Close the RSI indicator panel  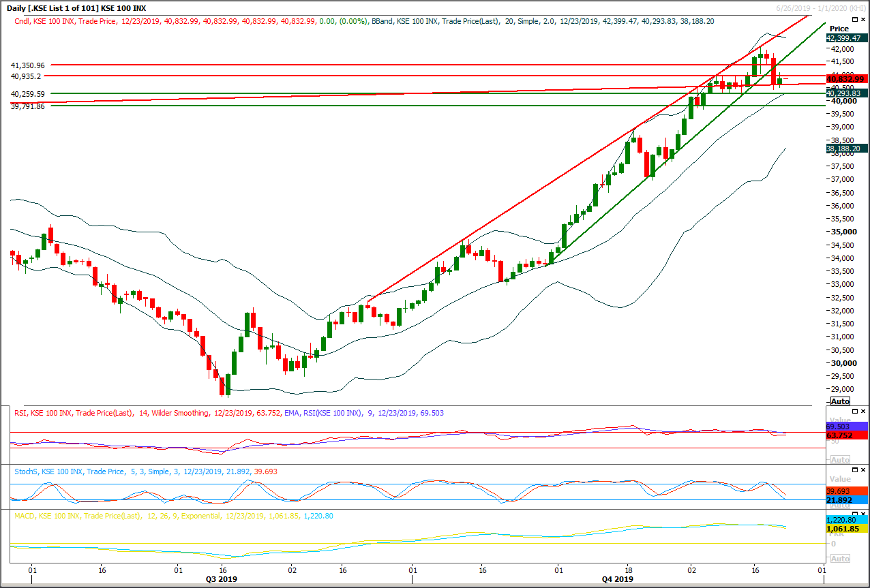pyautogui.click(x=863, y=412)
